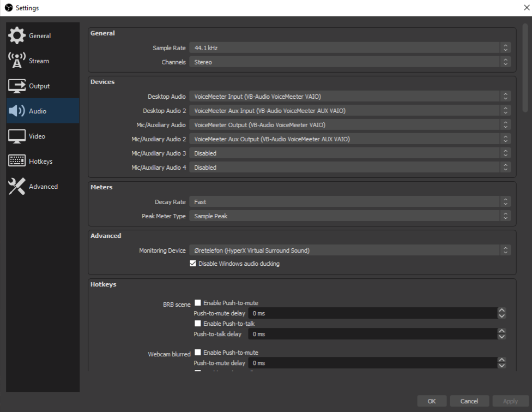Open the Channels dropdown
The image size is (532, 412).
350,62
